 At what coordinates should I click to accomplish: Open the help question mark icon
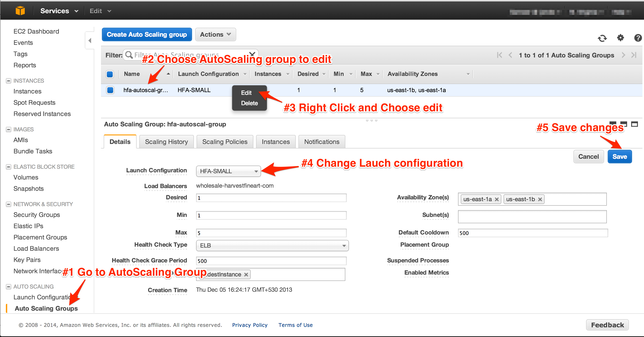[638, 38]
